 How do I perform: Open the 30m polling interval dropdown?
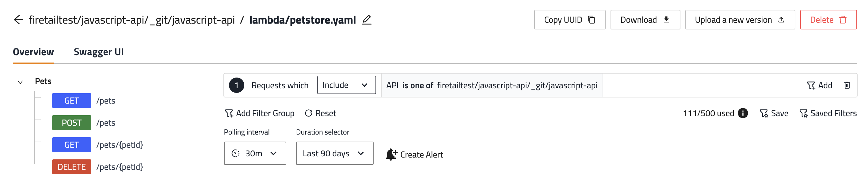(255, 153)
